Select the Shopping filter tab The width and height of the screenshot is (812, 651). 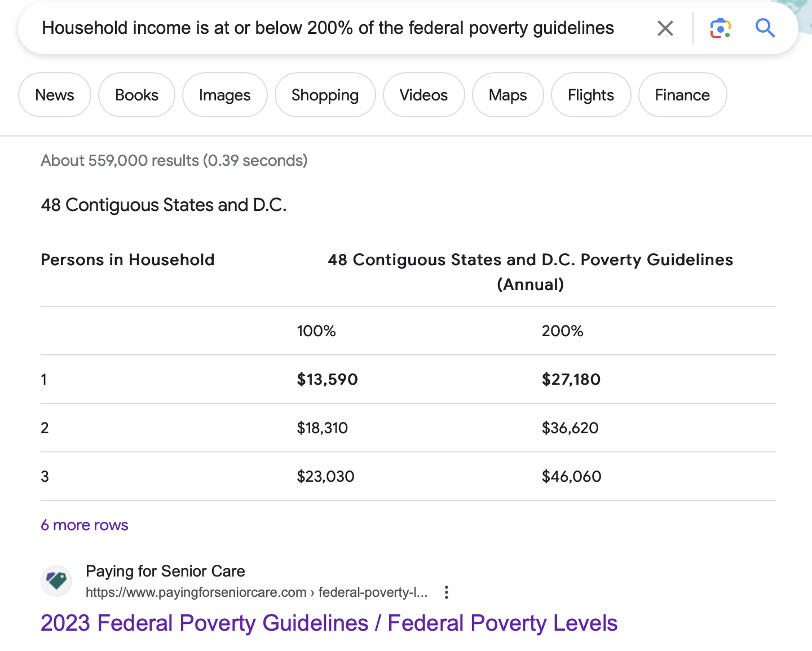point(325,95)
